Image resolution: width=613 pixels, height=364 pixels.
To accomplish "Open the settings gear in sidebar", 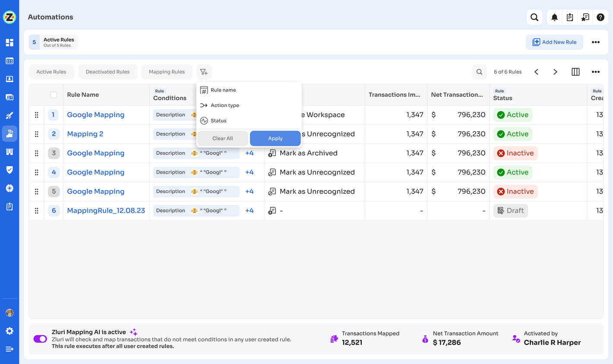I will pyautogui.click(x=9, y=331).
